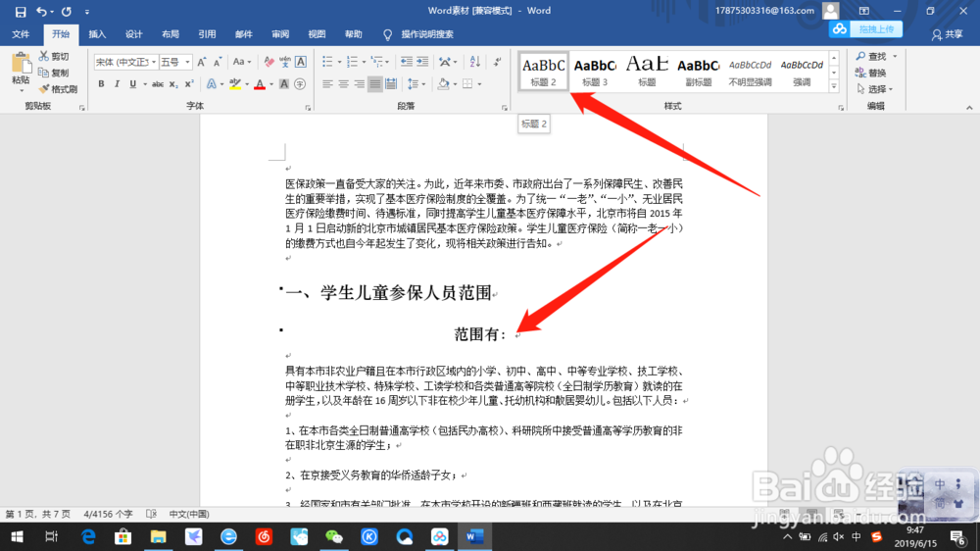Click the enclosed character (字) icon
The image size is (980, 551).
[300, 83]
